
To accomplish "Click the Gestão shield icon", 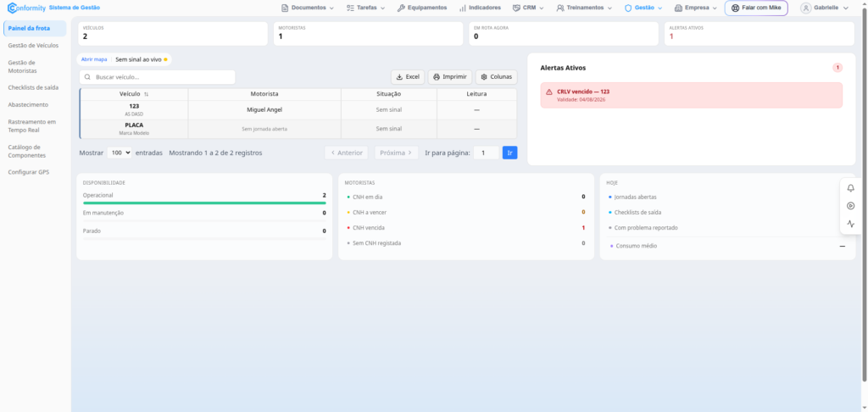I will (628, 8).
